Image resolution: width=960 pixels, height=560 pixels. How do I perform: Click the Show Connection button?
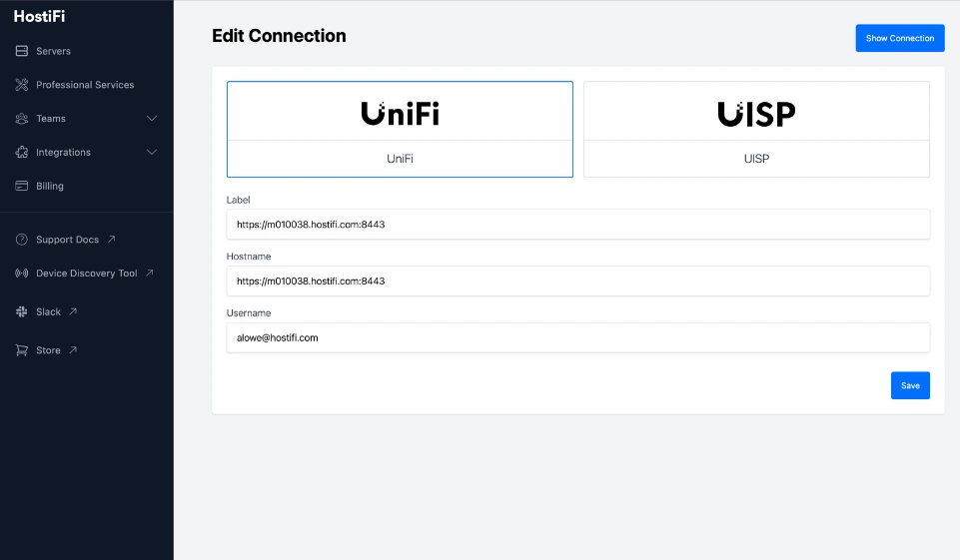click(x=900, y=38)
